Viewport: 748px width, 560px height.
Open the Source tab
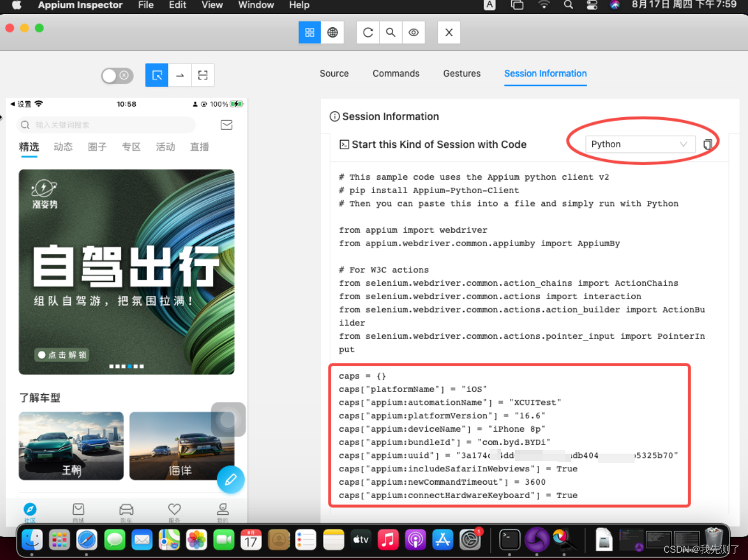click(x=334, y=74)
